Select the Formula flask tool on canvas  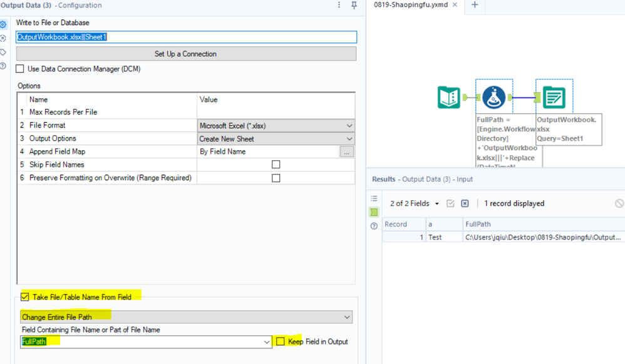pyautogui.click(x=494, y=97)
